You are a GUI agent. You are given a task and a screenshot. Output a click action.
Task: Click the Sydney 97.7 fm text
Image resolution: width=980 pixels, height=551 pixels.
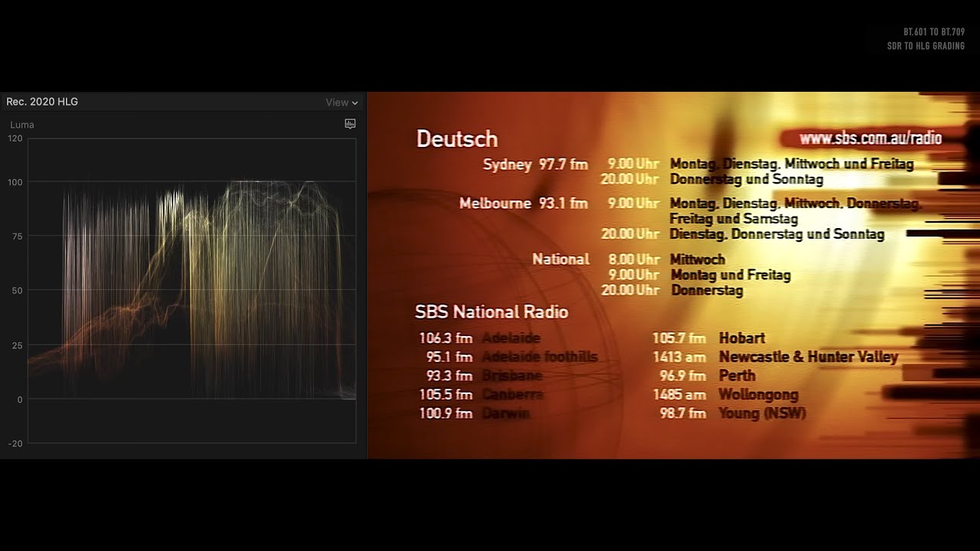[x=535, y=164]
